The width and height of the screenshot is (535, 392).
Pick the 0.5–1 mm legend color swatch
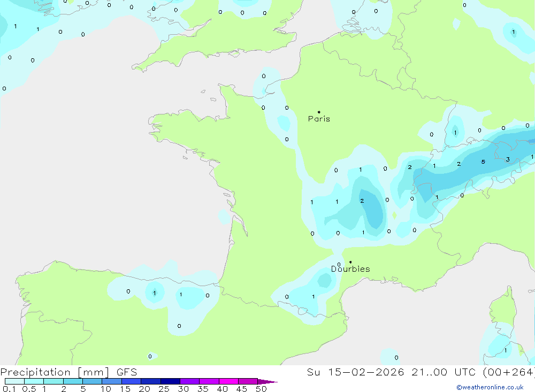tap(34, 381)
